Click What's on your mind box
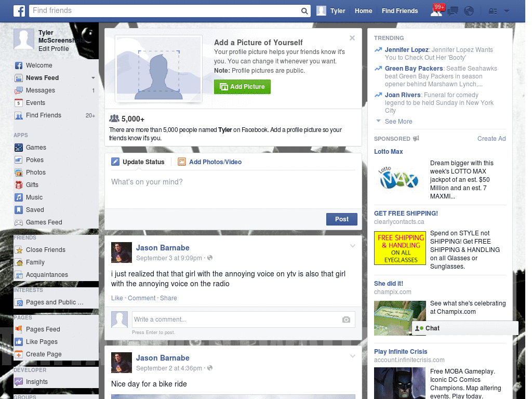The width and height of the screenshot is (532, 399). click(x=233, y=190)
